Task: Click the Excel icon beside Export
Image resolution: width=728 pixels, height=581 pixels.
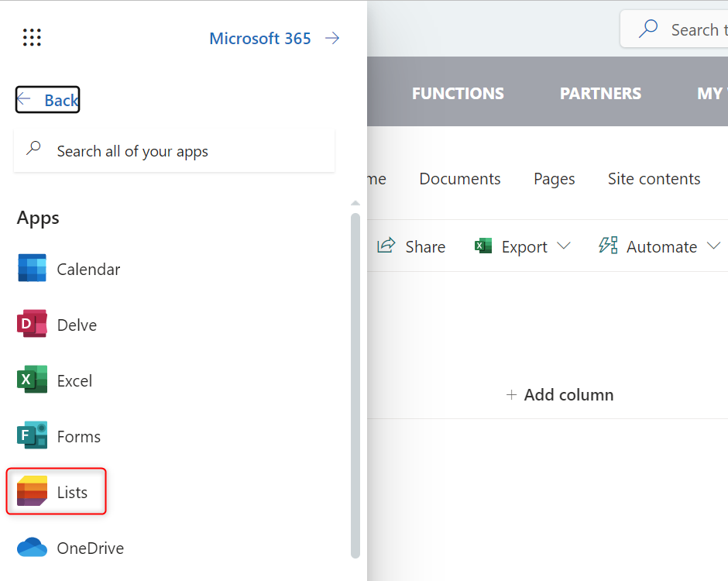Action: click(482, 246)
